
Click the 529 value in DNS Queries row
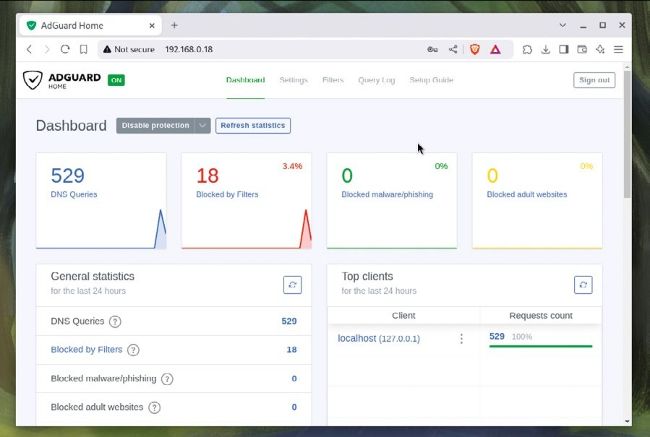click(x=289, y=321)
